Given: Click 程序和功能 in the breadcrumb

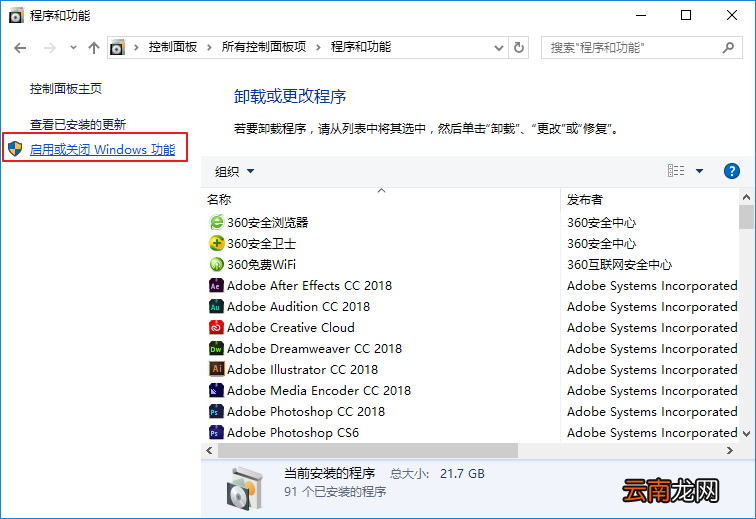Looking at the screenshot, I should 361,47.
